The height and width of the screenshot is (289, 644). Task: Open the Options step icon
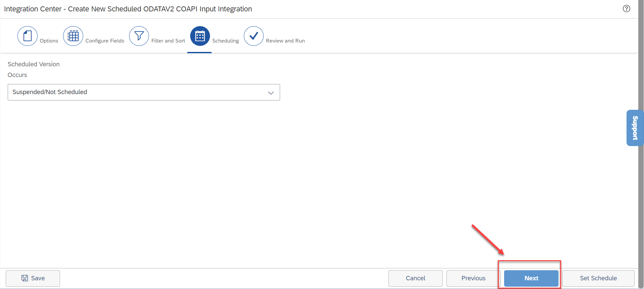click(28, 36)
